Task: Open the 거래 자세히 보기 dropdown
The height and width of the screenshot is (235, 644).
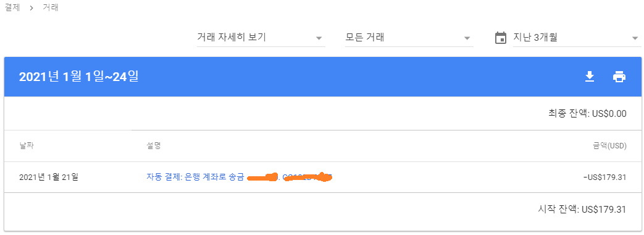Action: [261, 38]
